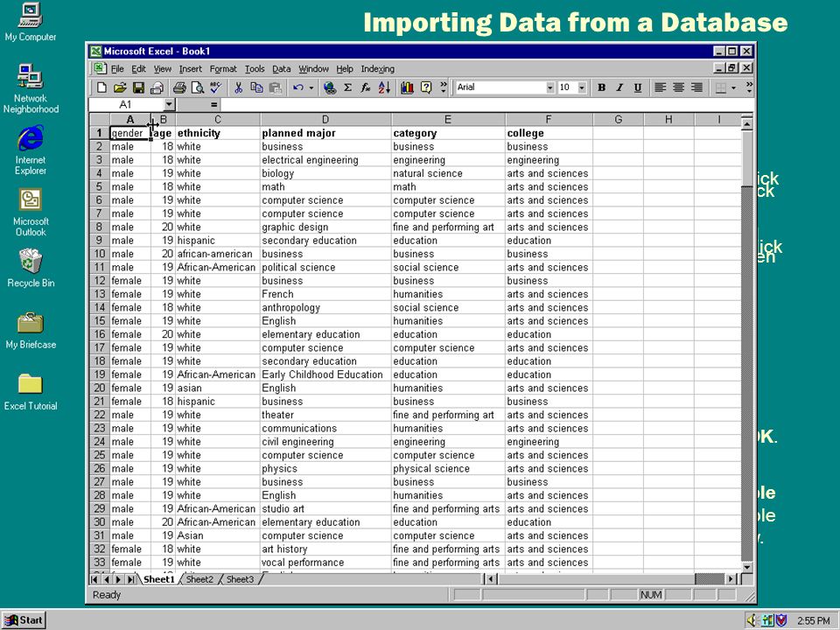Screen dimensions: 840x630
Task: Open the font size dropdown arrow
Action: (583, 87)
